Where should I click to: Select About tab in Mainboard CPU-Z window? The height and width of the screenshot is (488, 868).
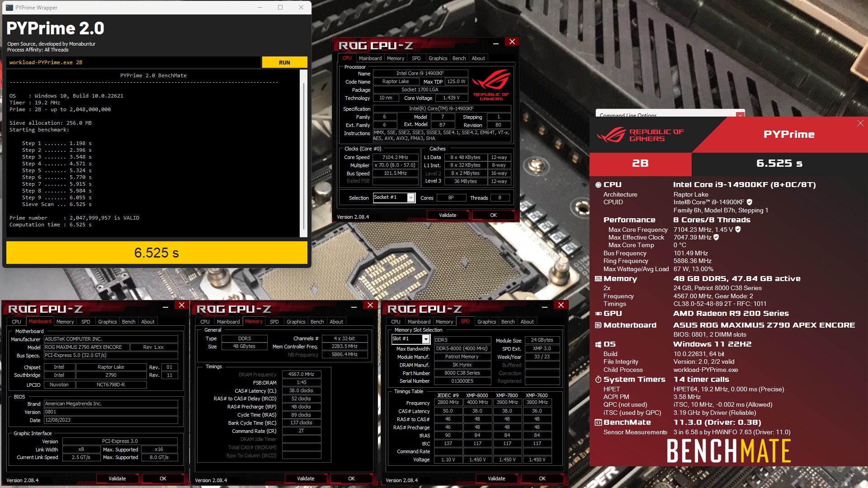148,322
